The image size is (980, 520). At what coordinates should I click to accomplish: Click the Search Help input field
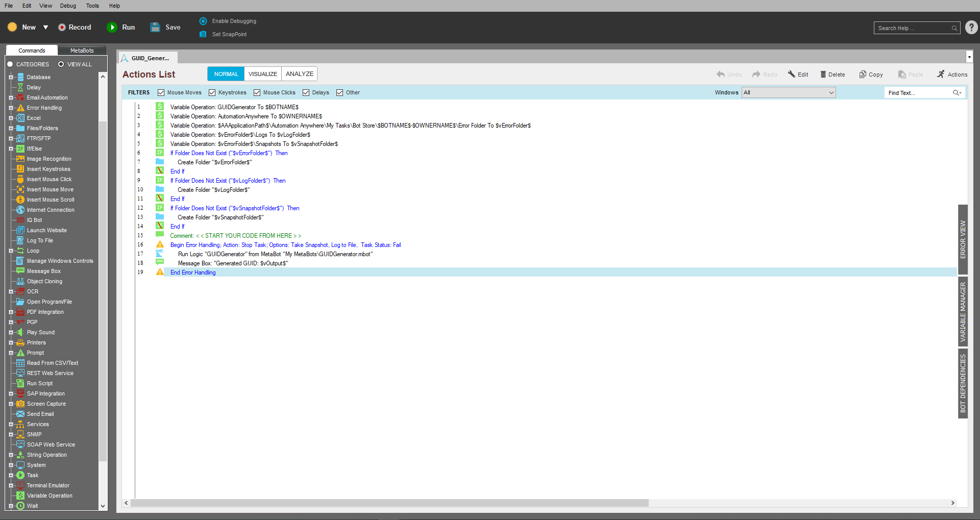(917, 28)
